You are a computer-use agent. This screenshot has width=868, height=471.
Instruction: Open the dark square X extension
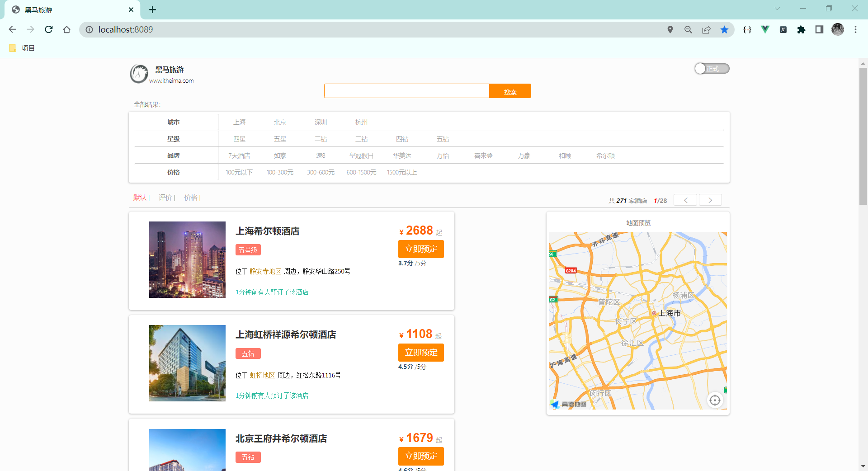pos(783,29)
